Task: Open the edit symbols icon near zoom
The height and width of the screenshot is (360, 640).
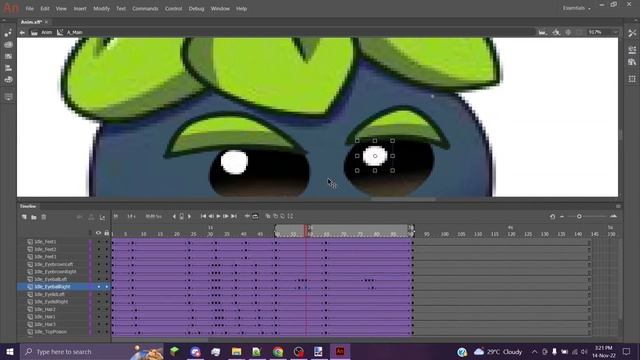Action: [556, 32]
